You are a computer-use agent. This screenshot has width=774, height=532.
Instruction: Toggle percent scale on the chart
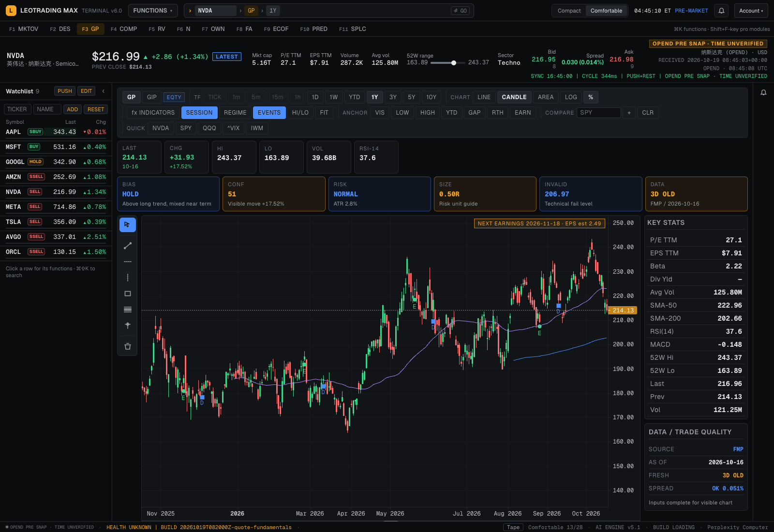click(591, 97)
